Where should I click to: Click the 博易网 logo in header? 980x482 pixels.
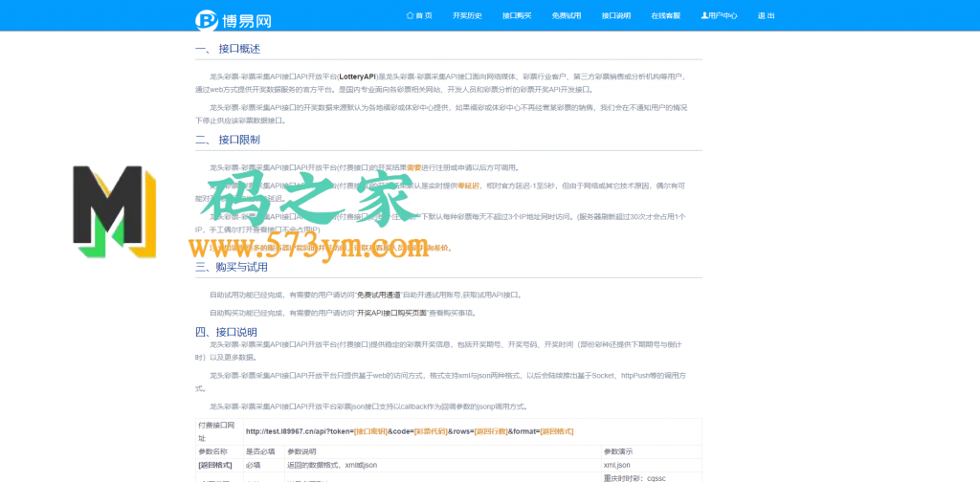click(233, 18)
